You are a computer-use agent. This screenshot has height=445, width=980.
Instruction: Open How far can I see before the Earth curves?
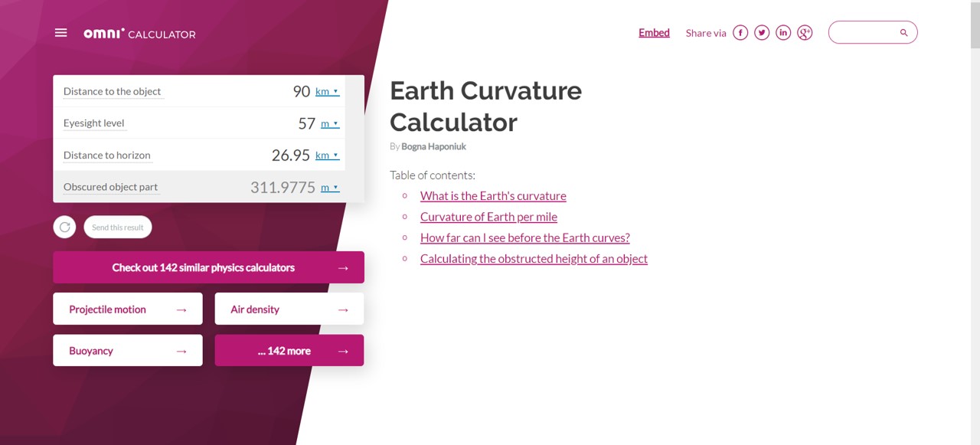point(525,237)
